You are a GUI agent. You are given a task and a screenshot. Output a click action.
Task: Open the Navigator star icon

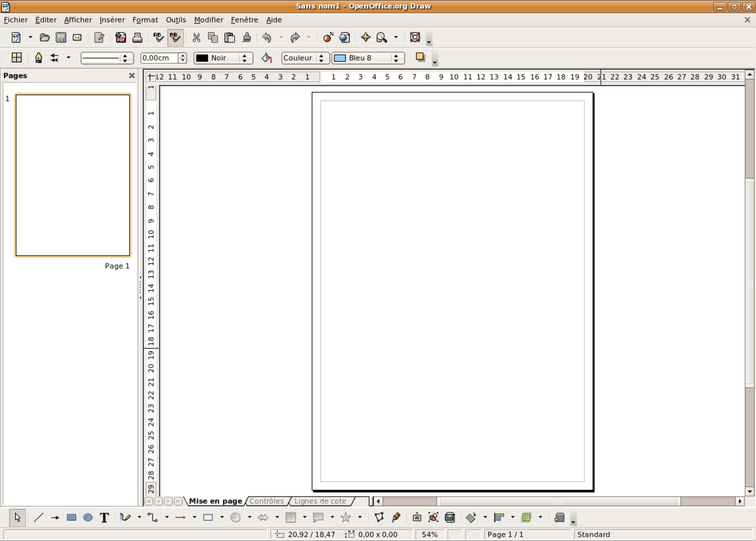coord(365,37)
